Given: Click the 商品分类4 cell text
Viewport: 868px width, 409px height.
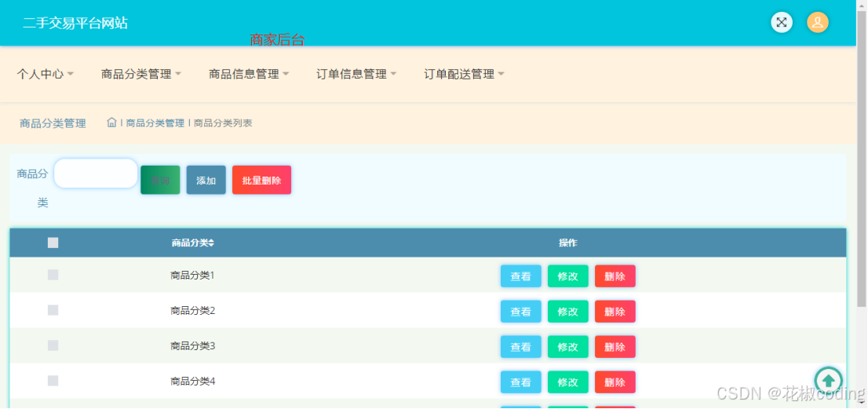Looking at the screenshot, I should (x=192, y=382).
